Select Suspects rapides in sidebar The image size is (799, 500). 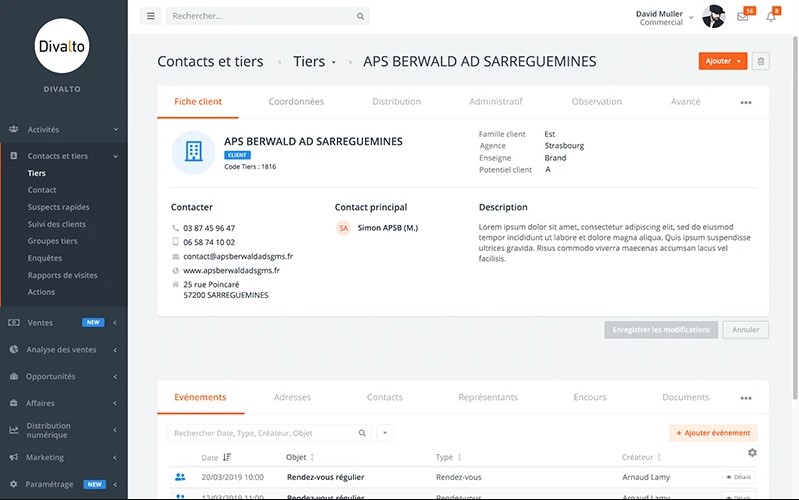coord(58,207)
